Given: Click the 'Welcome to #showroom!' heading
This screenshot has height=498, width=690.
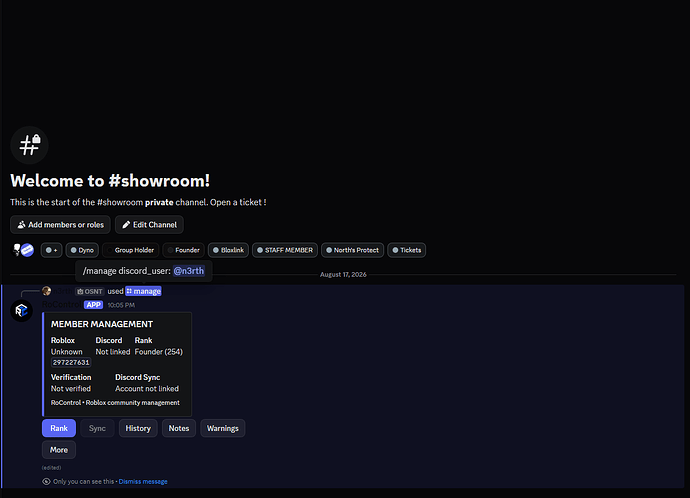Looking at the screenshot, I should pyautogui.click(x=110, y=181).
